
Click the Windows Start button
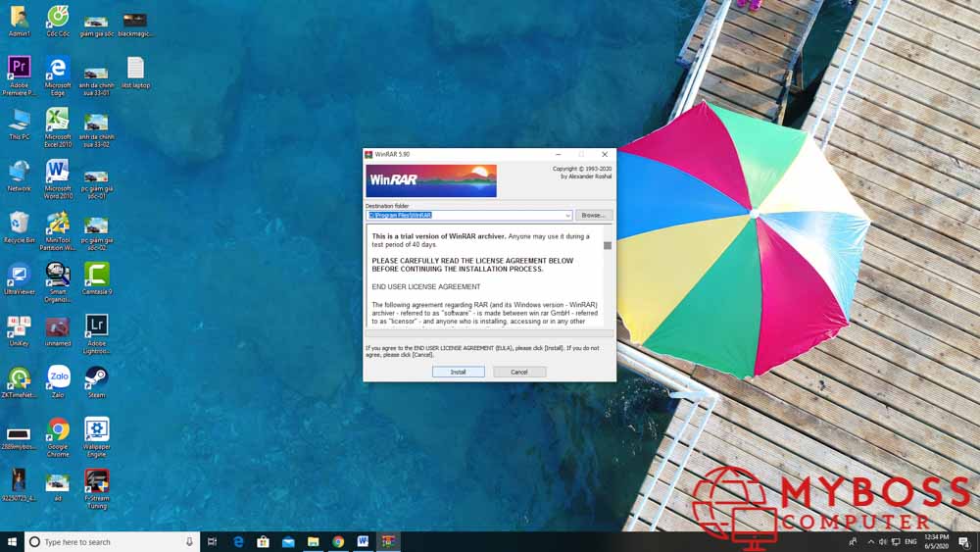click(x=12, y=541)
